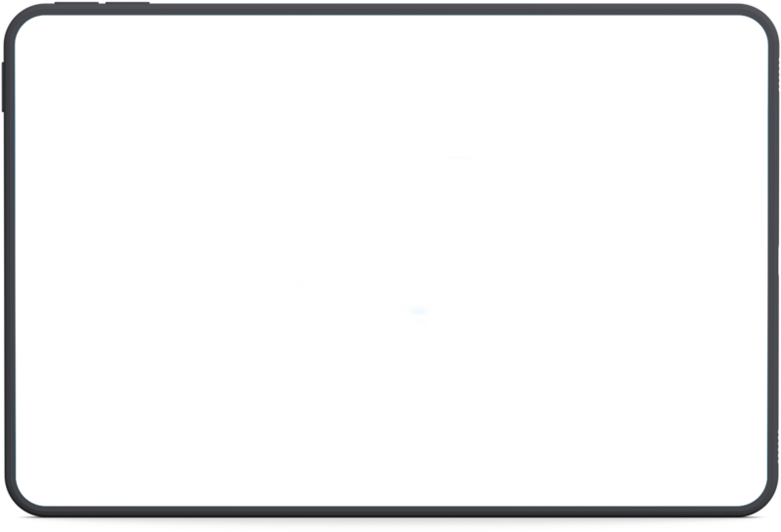This screenshot has height=532, width=781.
Task: Tap the empty black area inside the outline
Action: click(410, 234)
